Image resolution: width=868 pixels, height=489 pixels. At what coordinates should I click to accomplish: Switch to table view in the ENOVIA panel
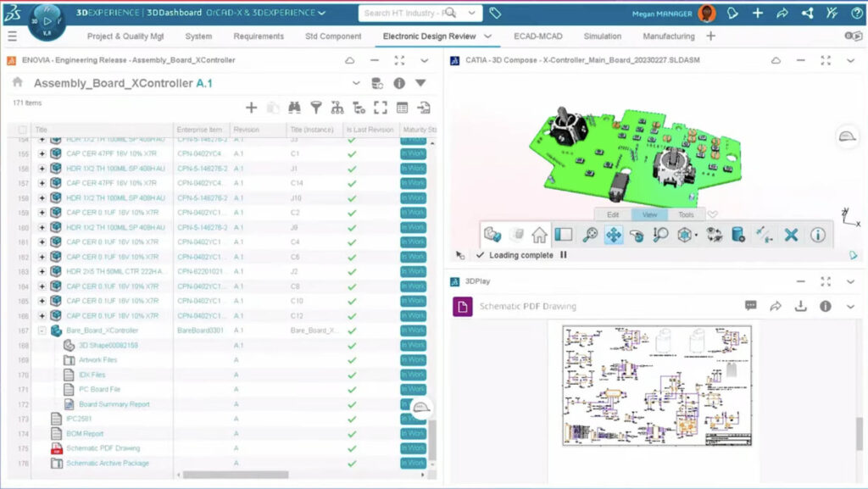(x=403, y=108)
